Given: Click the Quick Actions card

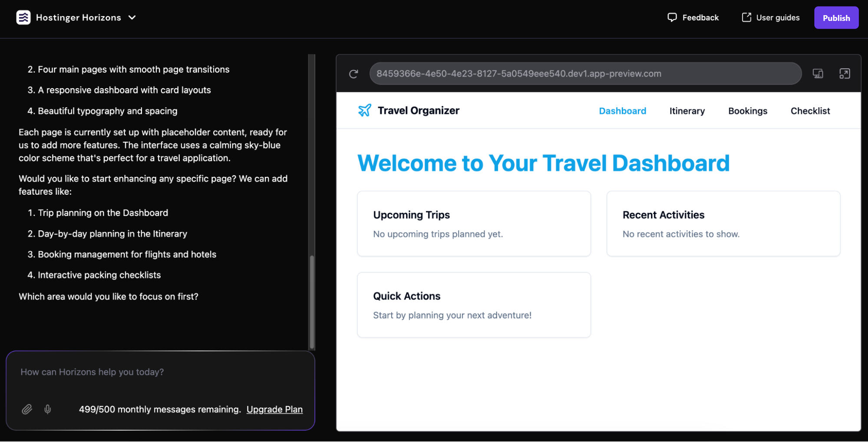Looking at the screenshot, I should coord(473,305).
